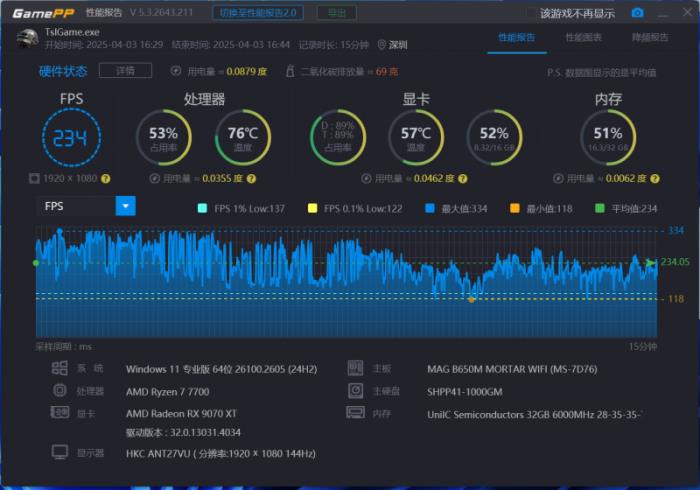Switch to the 降频报告 tab
The width and height of the screenshot is (700, 490).
pos(650,37)
